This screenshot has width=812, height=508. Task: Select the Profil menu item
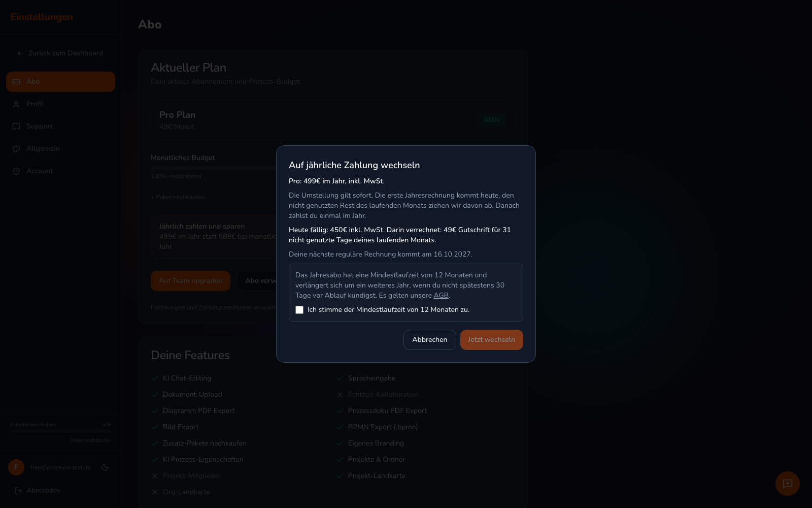pyautogui.click(x=60, y=104)
